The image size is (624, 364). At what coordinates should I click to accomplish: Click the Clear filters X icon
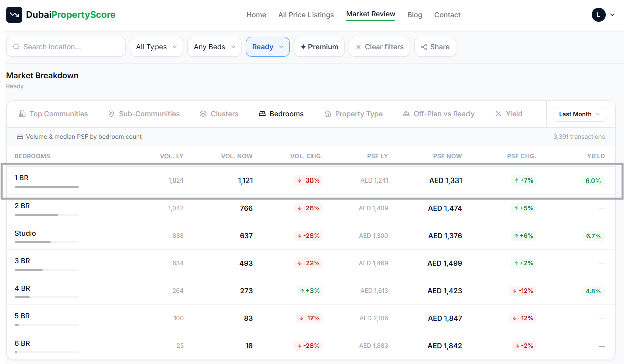[358, 47]
